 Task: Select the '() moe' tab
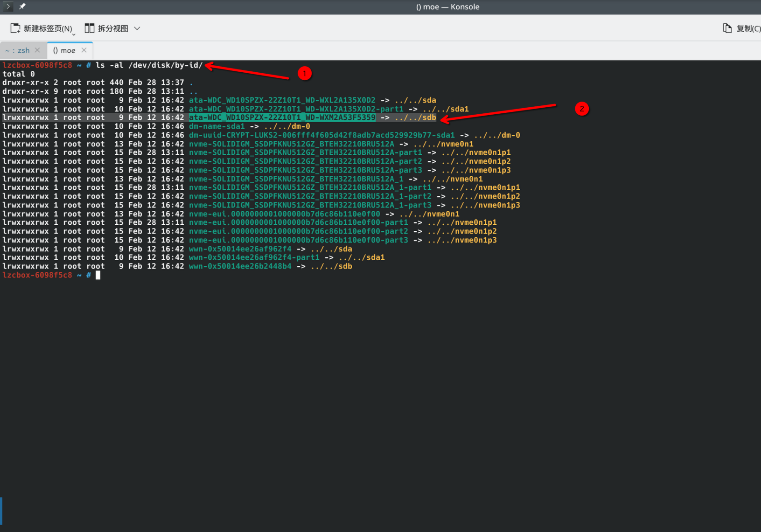pyautogui.click(x=64, y=50)
